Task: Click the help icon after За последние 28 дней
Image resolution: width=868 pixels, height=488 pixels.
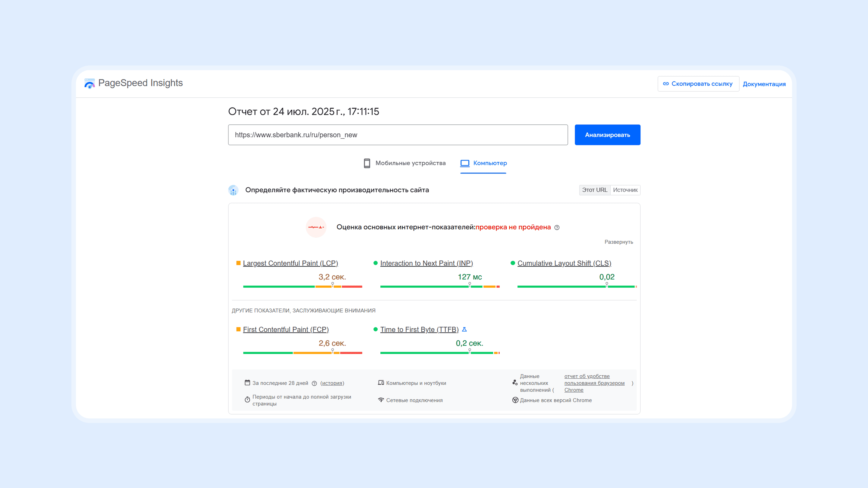Action: (314, 383)
